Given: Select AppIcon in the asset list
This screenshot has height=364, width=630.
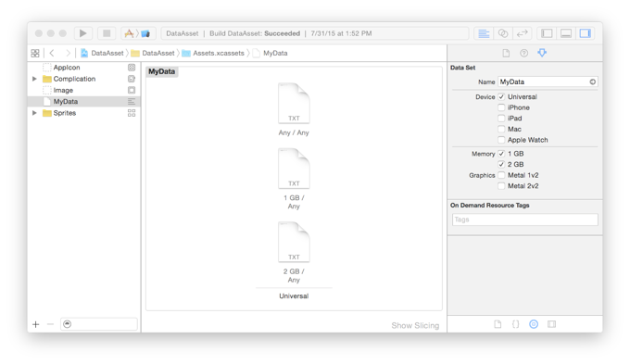Looking at the screenshot, I should [x=67, y=68].
